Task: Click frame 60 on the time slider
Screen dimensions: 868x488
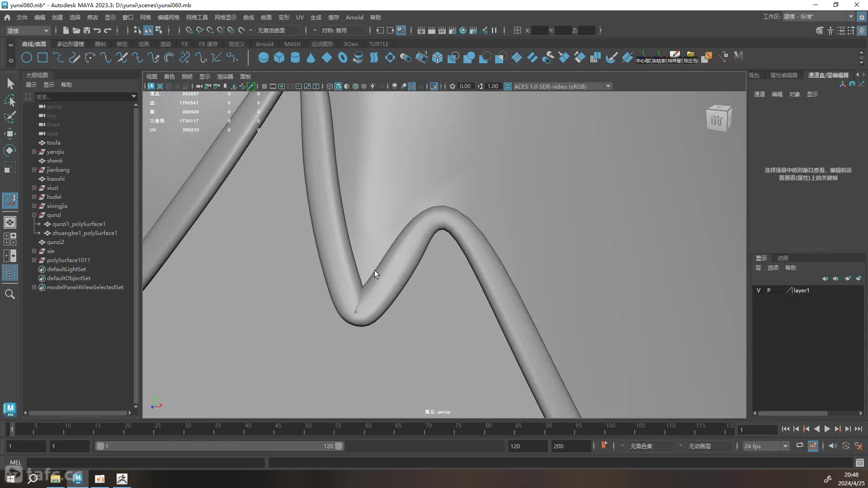Action: point(368,428)
